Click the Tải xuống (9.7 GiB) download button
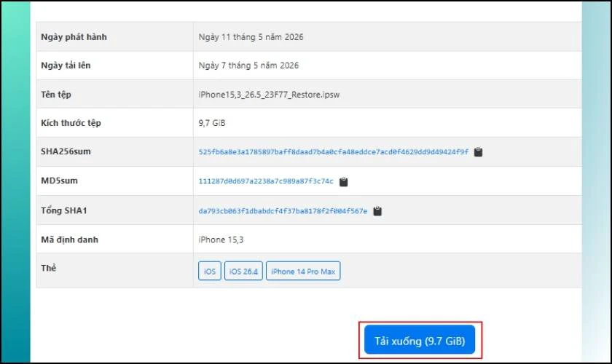The height and width of the screenshot is (364, 612). 420,340
